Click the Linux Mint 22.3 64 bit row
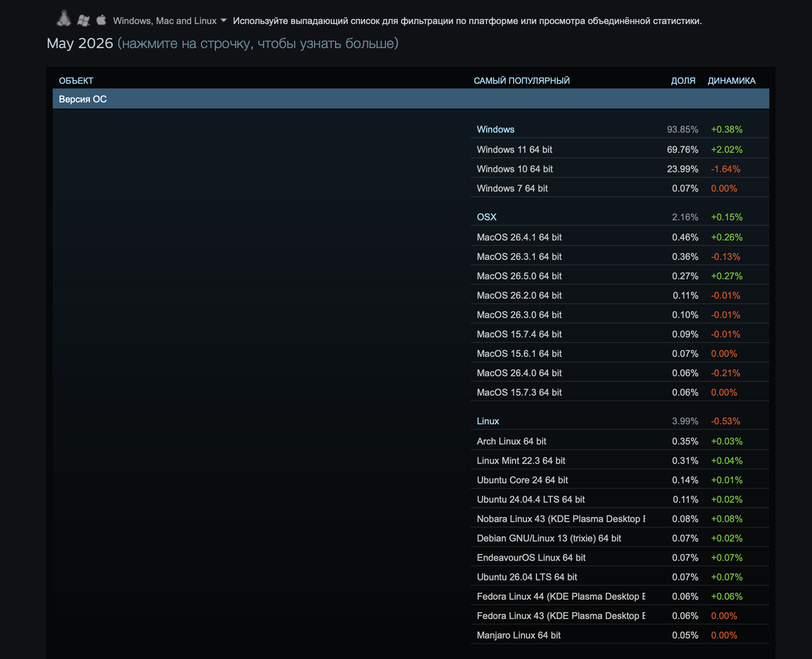This screenshot has height=659, width=812. pos(620,460)
